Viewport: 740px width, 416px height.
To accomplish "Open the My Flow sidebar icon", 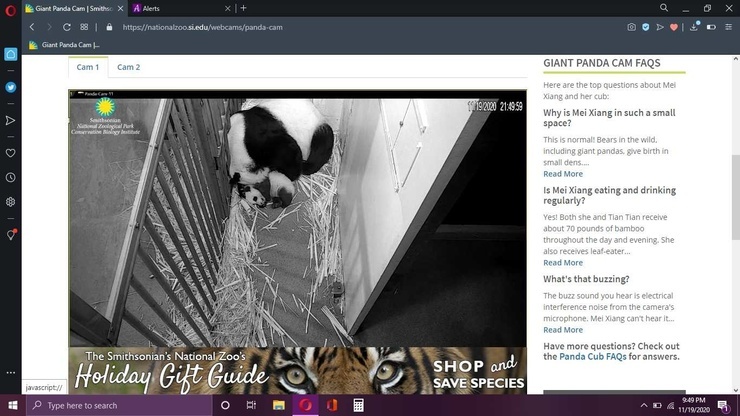I will click(x=10, y=121).
